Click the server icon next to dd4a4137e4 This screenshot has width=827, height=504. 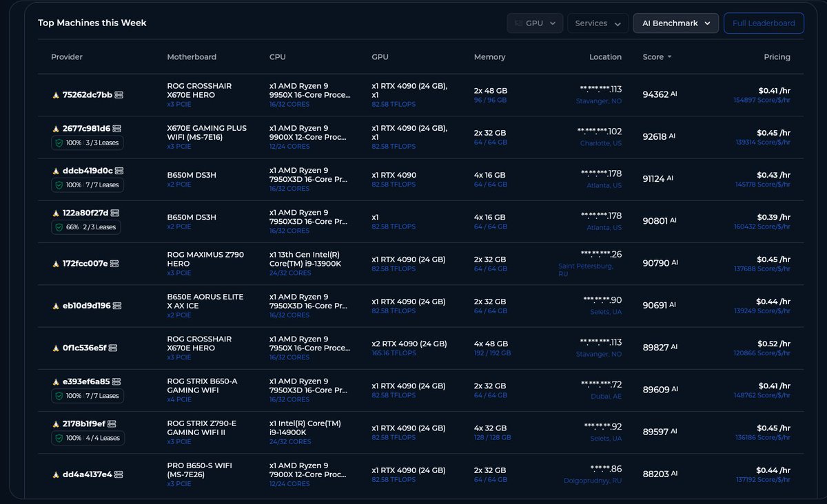tap(118, 474)
